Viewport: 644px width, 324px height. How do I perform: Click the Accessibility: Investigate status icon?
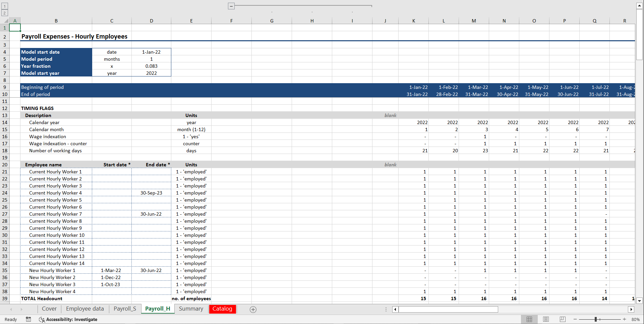click(x=42, y=319)
